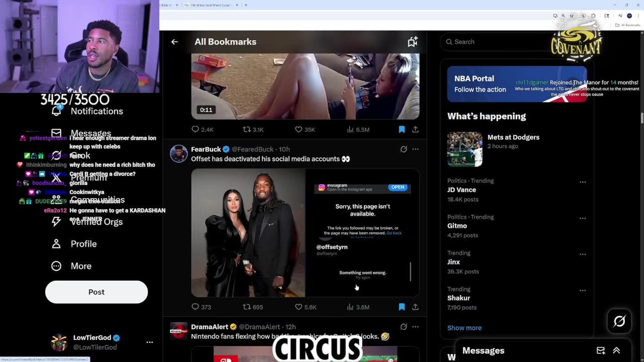Click Show more under What's happening
Viewport: 644px width, 362px height.
coord(464,328)
